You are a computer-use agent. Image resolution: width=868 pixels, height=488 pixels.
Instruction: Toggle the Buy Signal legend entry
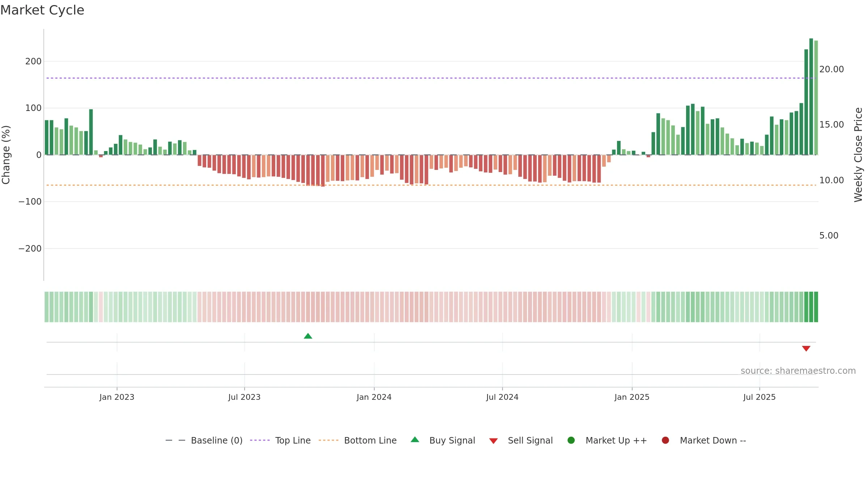443,440
